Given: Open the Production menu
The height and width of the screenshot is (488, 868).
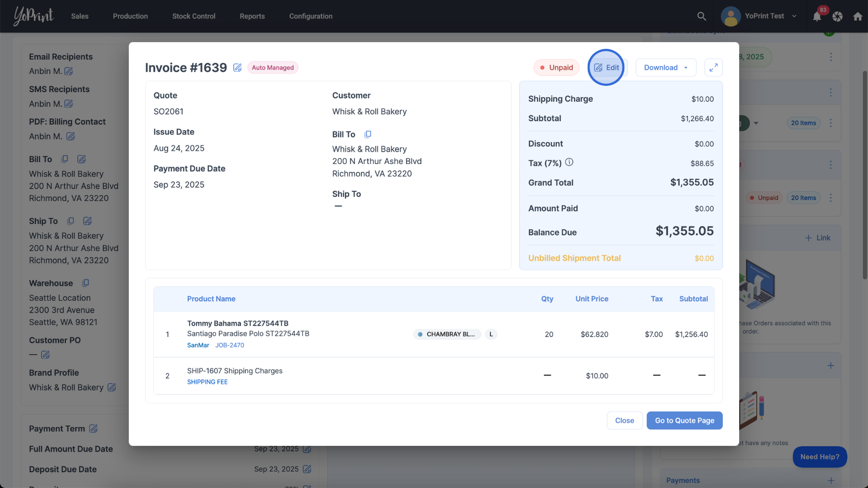Looking at the screenshot, I should [130, 16].
